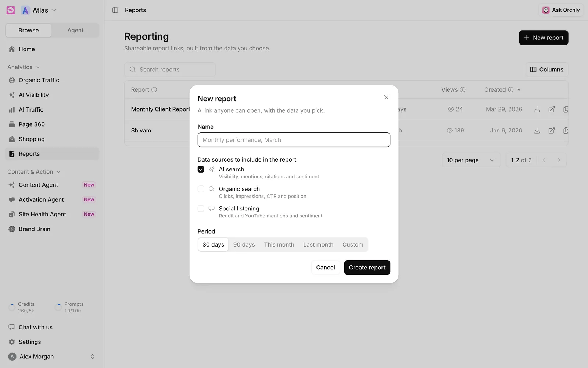Click the sidebar collapse icon beside Reports

click(115, 10)
